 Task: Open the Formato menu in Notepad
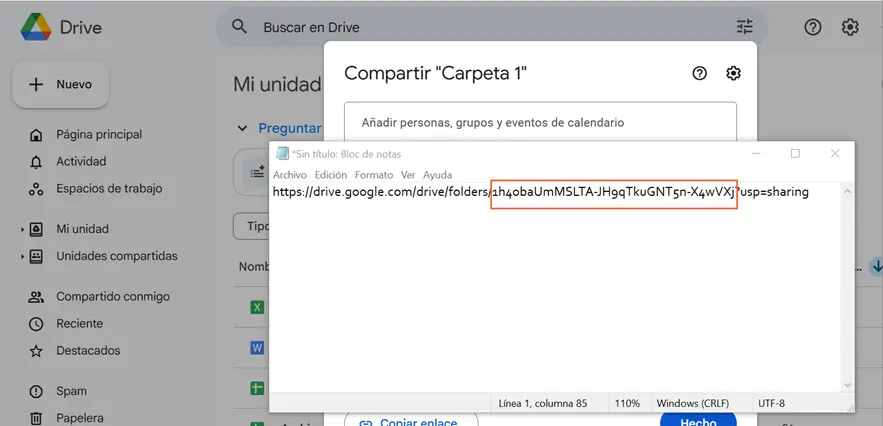(x=374, y=175)
